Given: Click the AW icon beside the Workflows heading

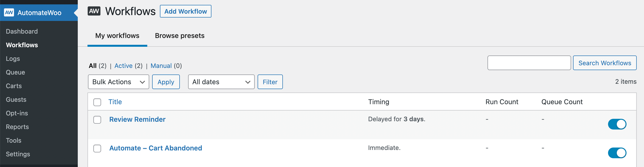Looking at the screenshot, I should tap(94, 11).
